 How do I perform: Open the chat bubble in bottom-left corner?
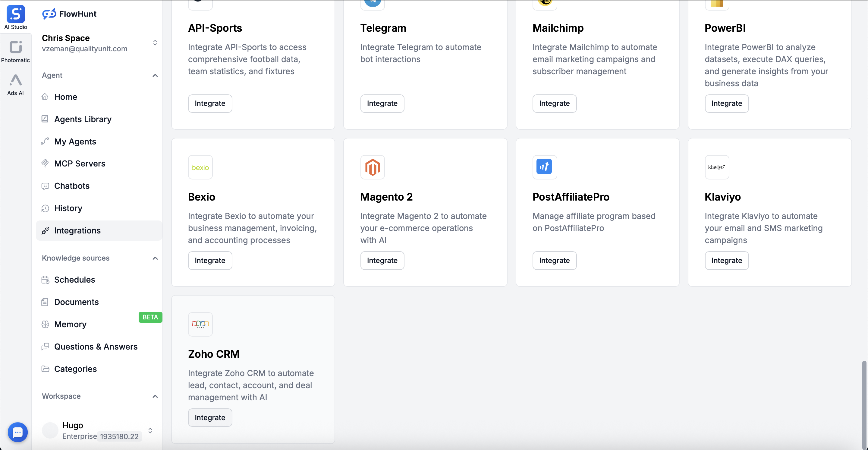pyautogui.click(x=17, y=432)
